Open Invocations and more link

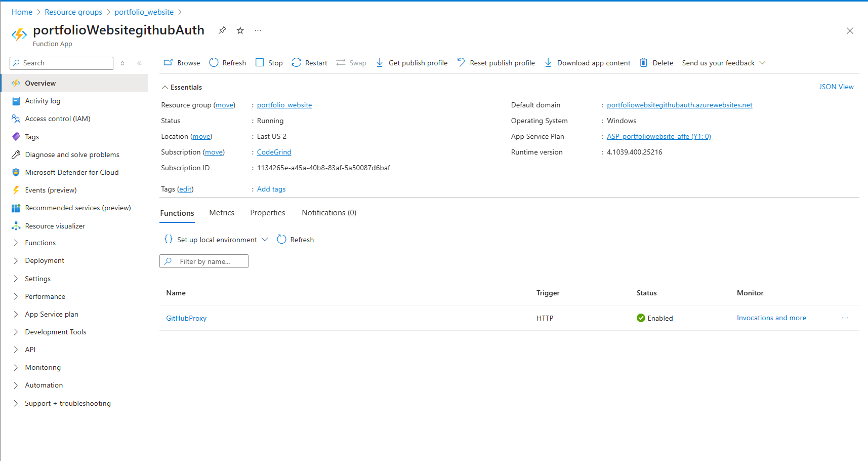771,318
